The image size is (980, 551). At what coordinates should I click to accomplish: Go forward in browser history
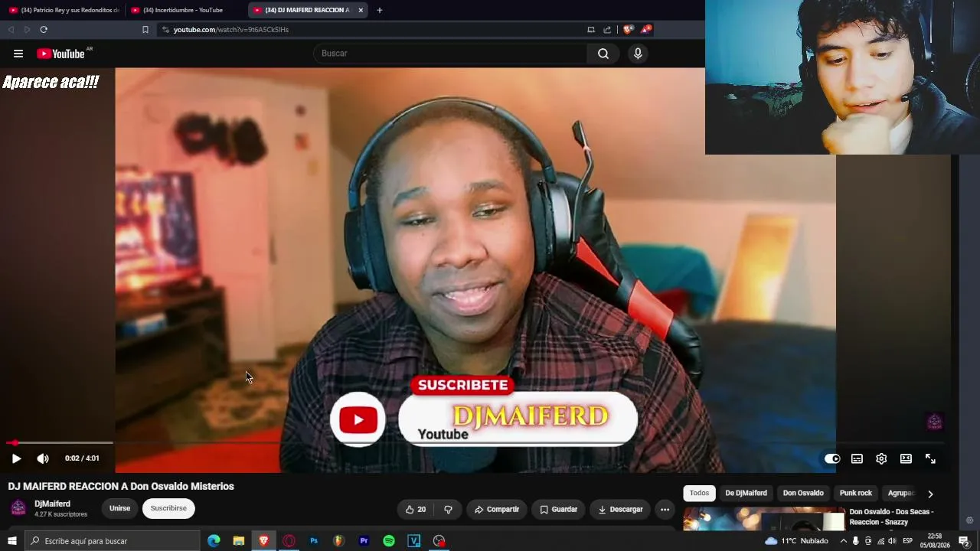coord(27,30)
